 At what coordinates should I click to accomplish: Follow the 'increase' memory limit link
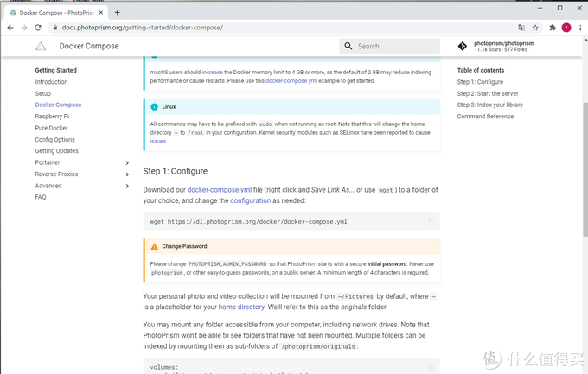212,72
